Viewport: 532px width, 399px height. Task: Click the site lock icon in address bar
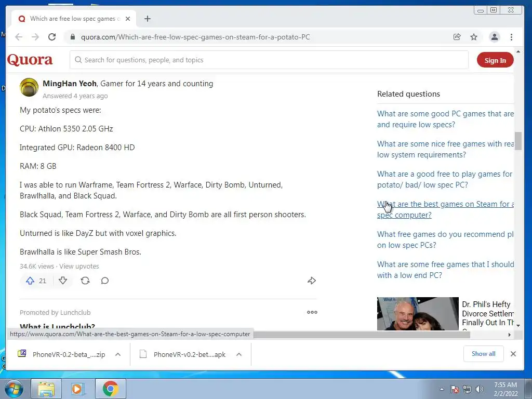point(73,37)
